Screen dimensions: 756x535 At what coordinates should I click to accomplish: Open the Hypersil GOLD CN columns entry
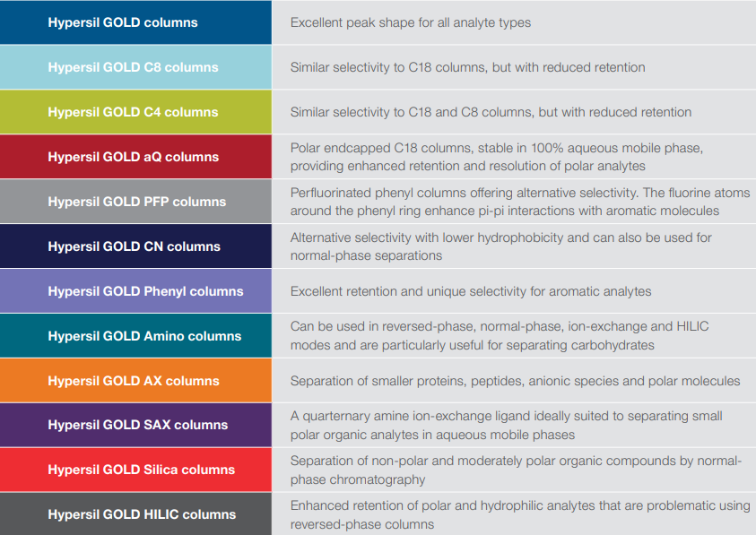click(x=134, y=246)
